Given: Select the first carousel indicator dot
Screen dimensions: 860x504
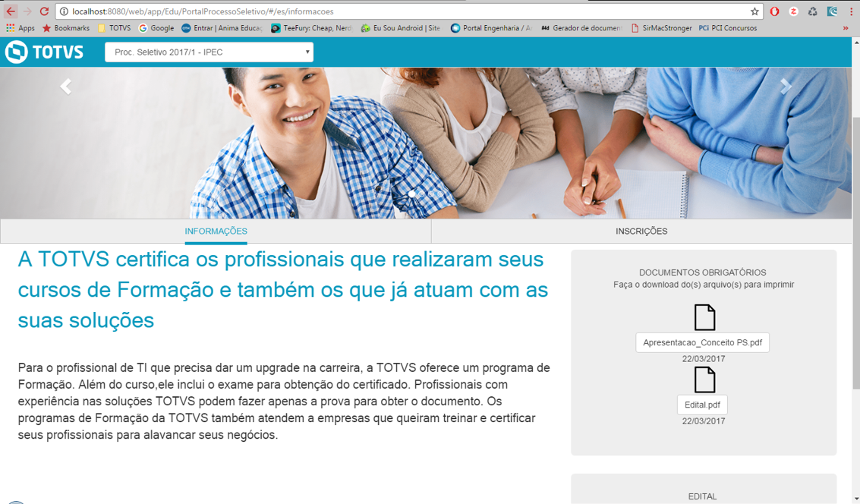Looking at the screenshot, I should [412, 194].
